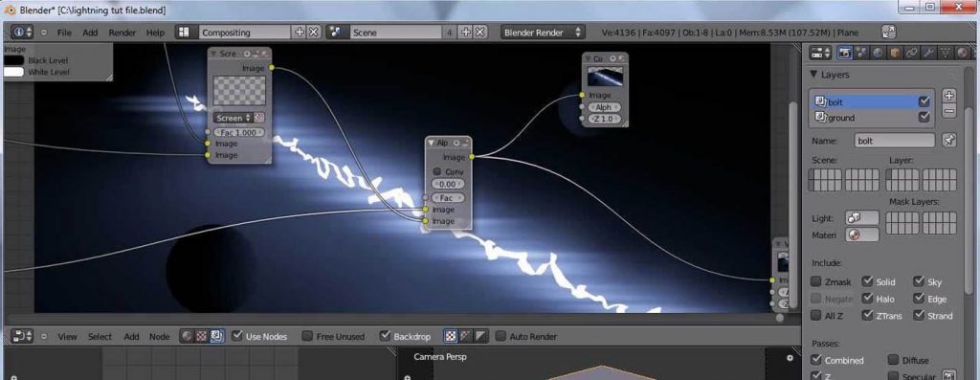
Task: Open the node editor View menu
Action: click(x=68, y=336)
